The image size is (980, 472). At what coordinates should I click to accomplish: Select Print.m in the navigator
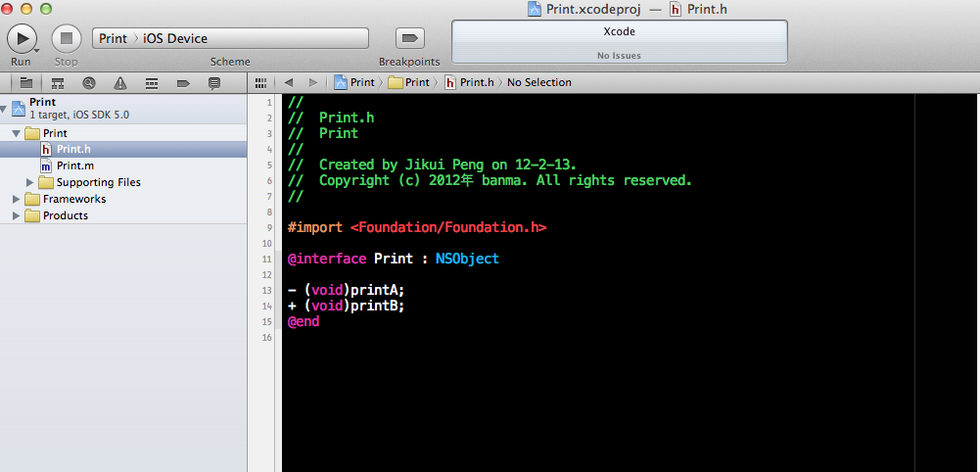tap(123, 165)
